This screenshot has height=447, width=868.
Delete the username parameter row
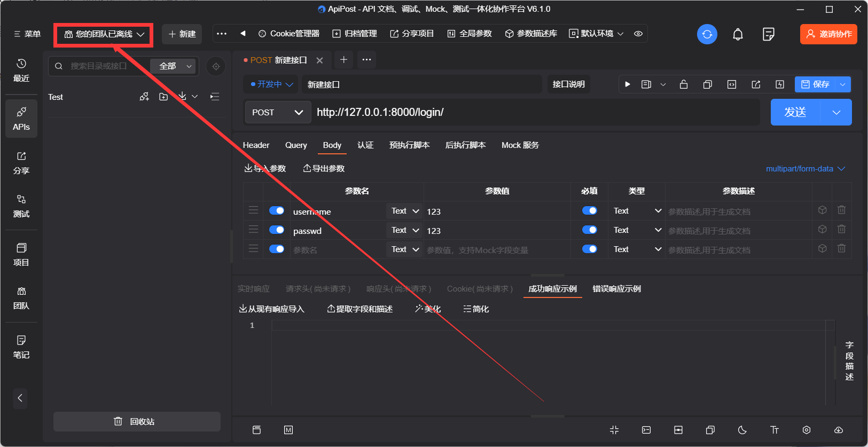(841, 210)
